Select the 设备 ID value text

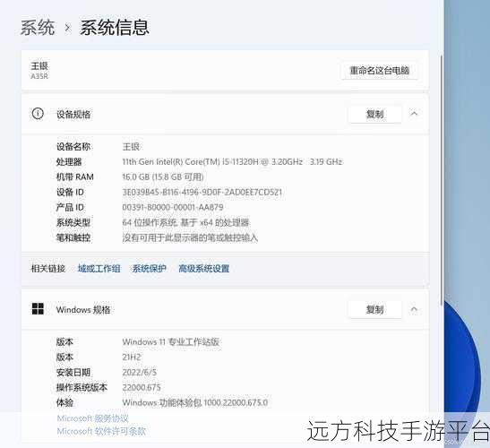202,193
